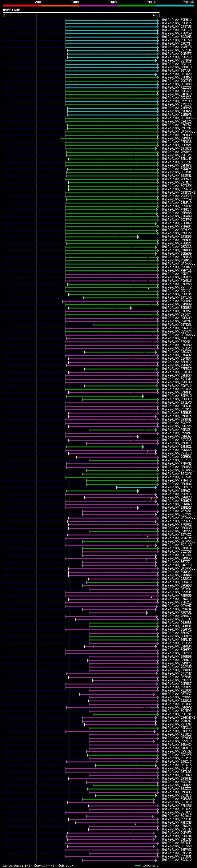The width and height of the screenshot is (197, 868).
Task: Select hit label UniRef100_Q1EP68
Action: 176,108
